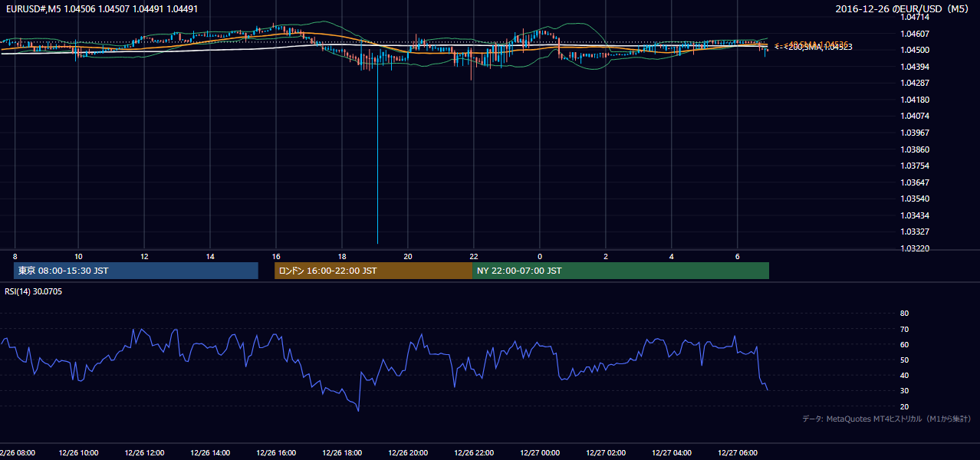Click bottom time label 12/26 08:00

tap(17, 453)
